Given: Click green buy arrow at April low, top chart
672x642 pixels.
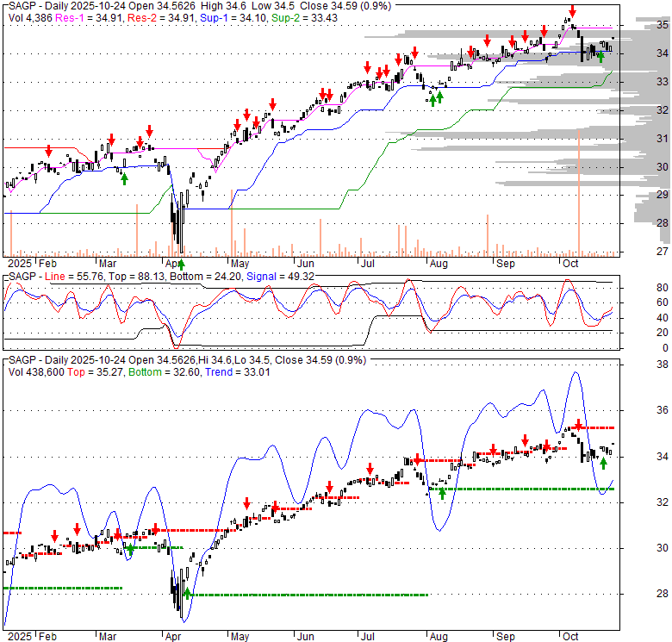Looking at the screenshot, I should (181, 264).
